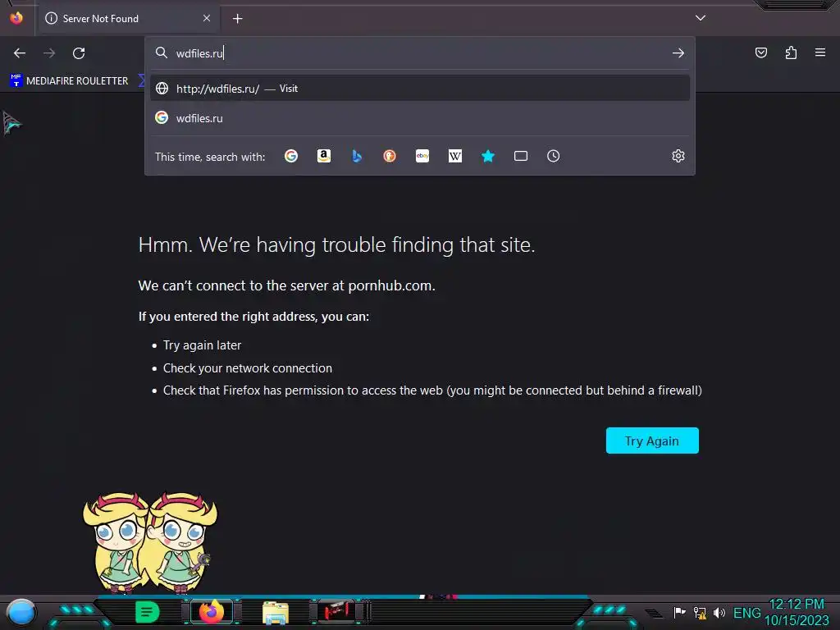
Task: Click the Start orb on the taskbar
Action: pos(21,612)
